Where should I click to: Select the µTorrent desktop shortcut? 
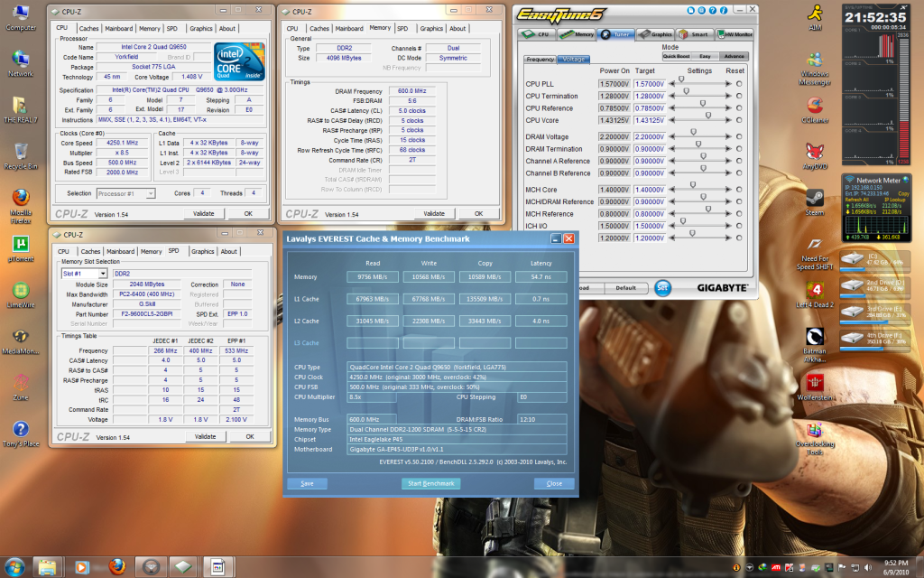tap(21, 248)
